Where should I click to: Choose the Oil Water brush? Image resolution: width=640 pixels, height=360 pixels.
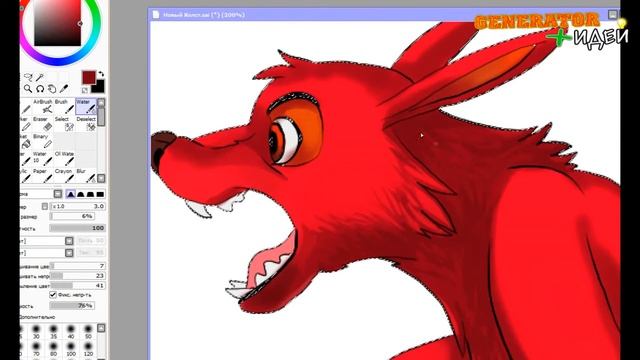(64, 159)
